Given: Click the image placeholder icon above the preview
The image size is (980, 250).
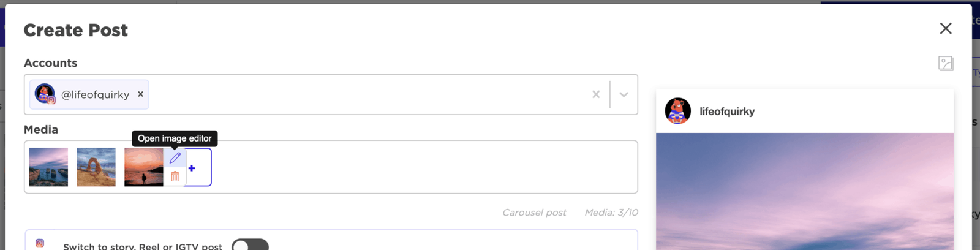Looking at the screenshot, I should [946, 63].
